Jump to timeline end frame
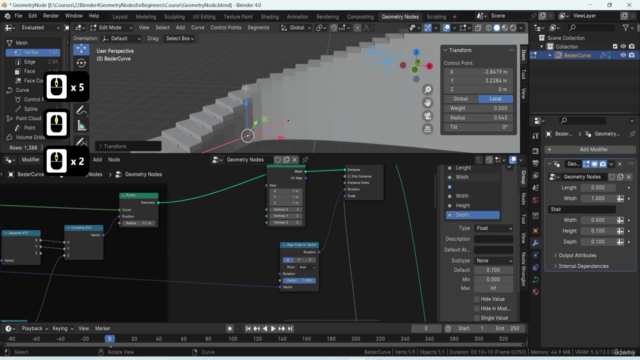Viewport: 640px width, 360px height. (290, 329)
